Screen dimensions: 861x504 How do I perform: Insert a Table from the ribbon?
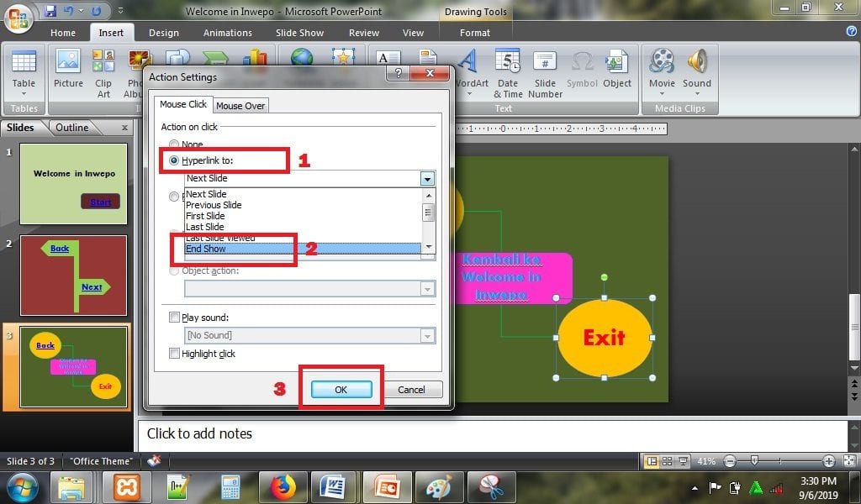[24, 71]
